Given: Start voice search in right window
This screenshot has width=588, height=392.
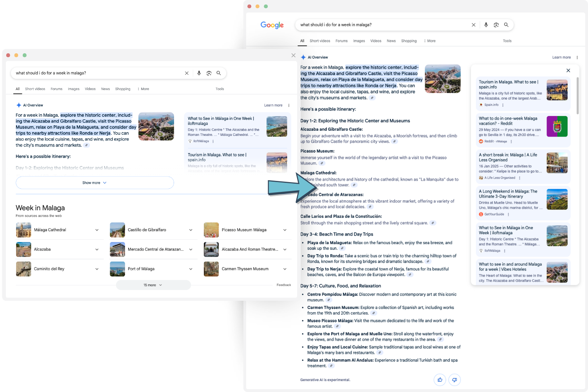Looking at the screenshot, I should pyautogui.click(x=486, y=25).
